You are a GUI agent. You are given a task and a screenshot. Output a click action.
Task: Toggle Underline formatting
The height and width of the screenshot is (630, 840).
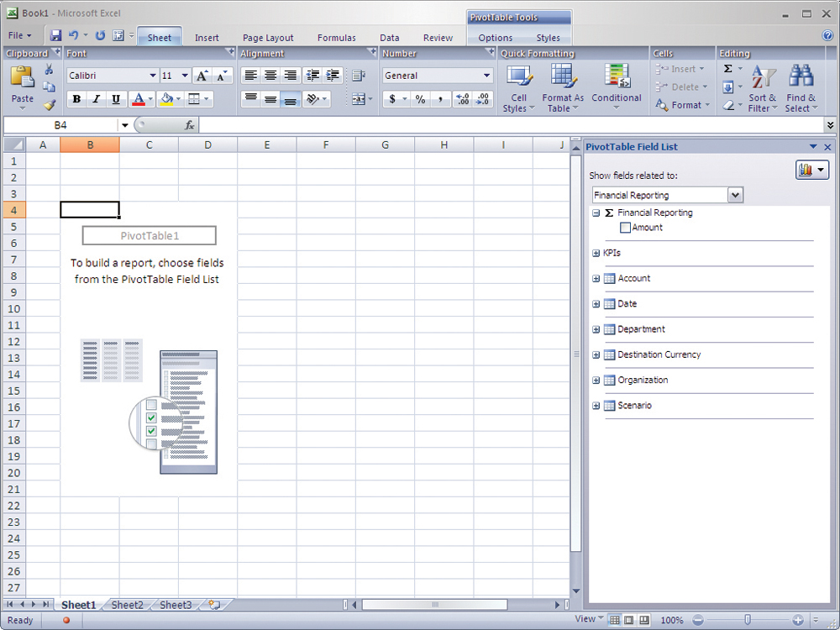[116, 99]
